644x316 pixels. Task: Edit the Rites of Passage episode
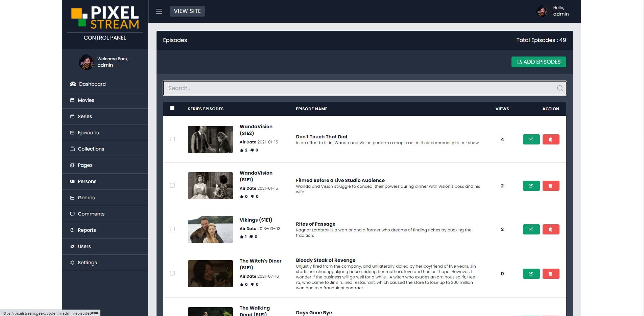coord(531,229)
